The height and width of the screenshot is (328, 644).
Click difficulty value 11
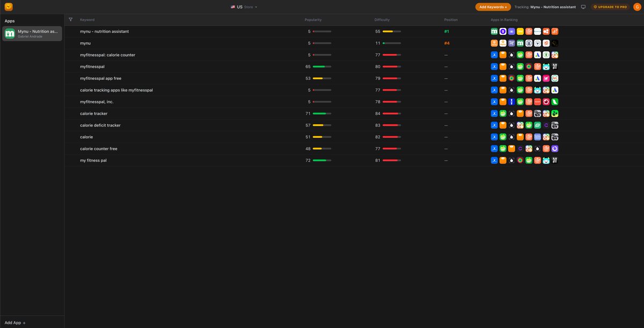tap(378, 43)
